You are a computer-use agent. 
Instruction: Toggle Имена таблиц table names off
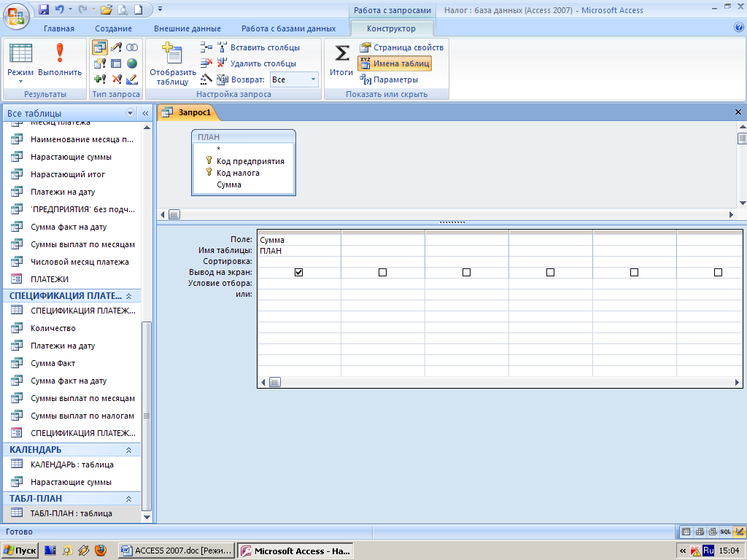[395, 63]
